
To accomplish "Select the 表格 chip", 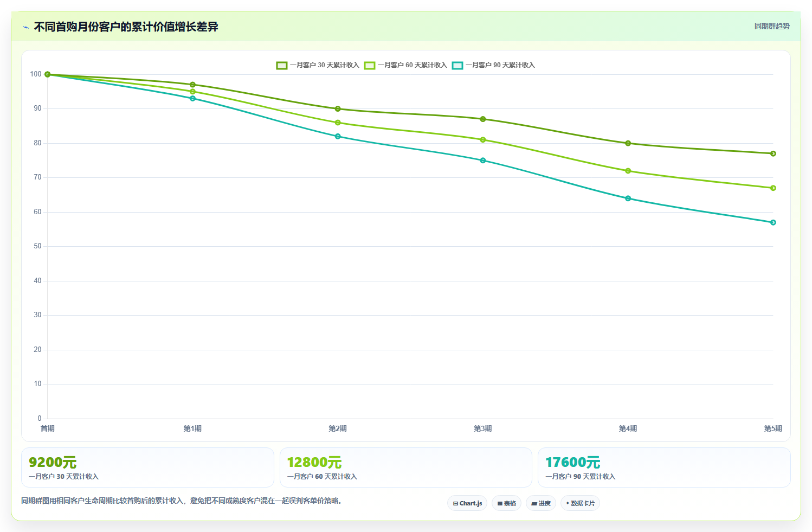I will [x=506, y=503].
